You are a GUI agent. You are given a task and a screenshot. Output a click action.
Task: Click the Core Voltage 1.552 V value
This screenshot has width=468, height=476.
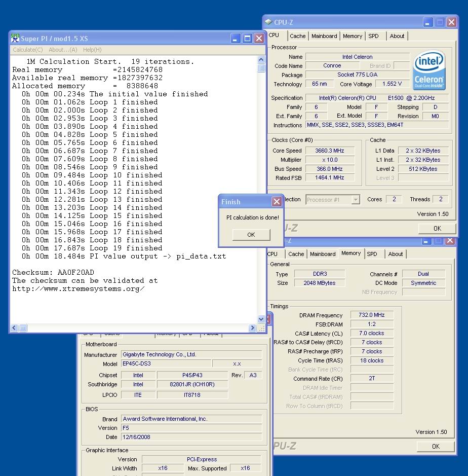pos(392,84)
